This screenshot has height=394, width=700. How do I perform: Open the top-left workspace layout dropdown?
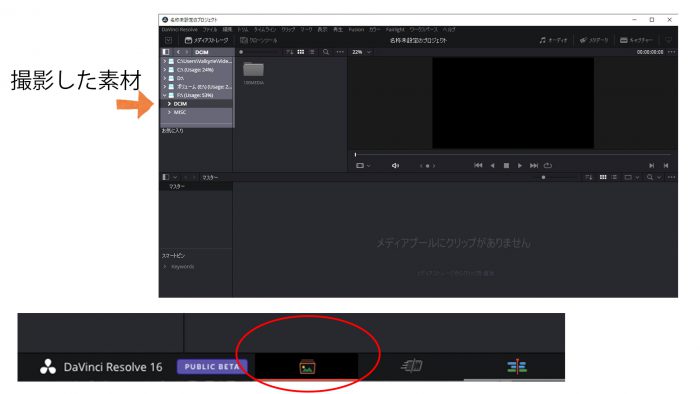tap(168, 40)
